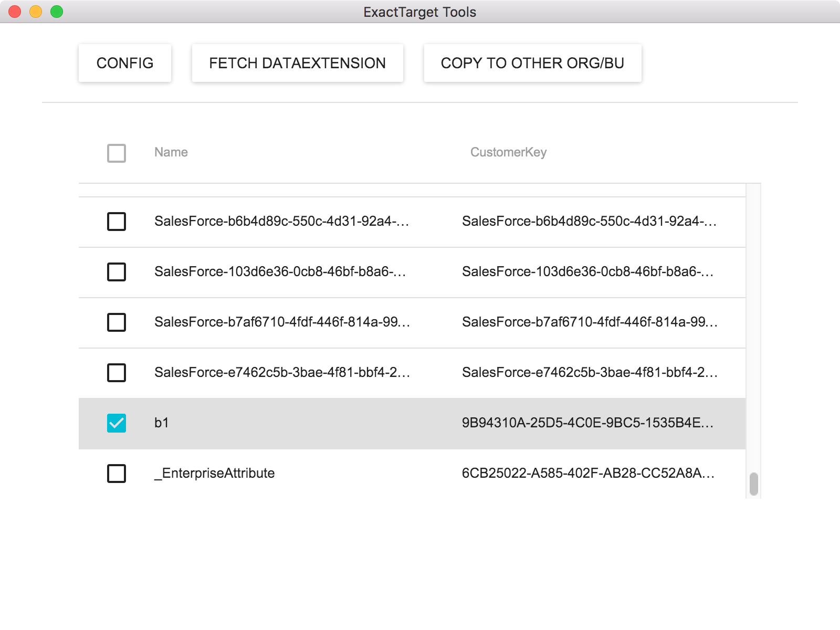Click FETCH DATAEXTENSION button
Viewport: 840px width, 630px height.
297,63
